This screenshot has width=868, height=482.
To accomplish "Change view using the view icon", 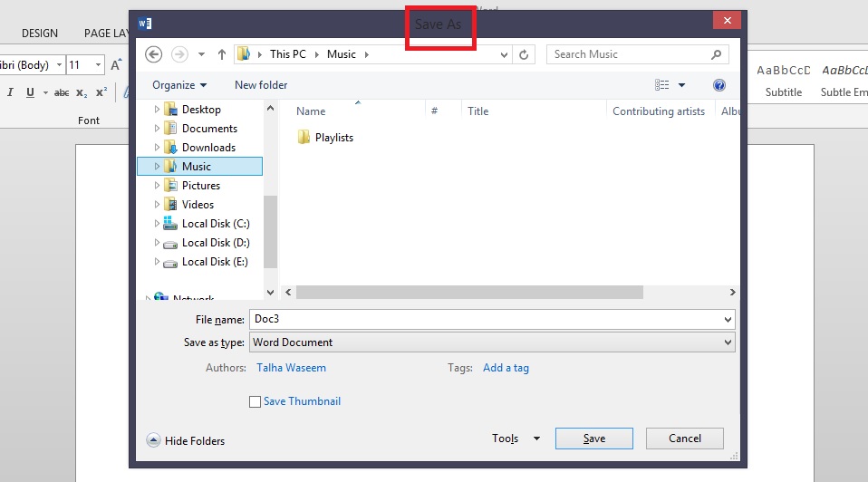I will (x=662, y=85).
